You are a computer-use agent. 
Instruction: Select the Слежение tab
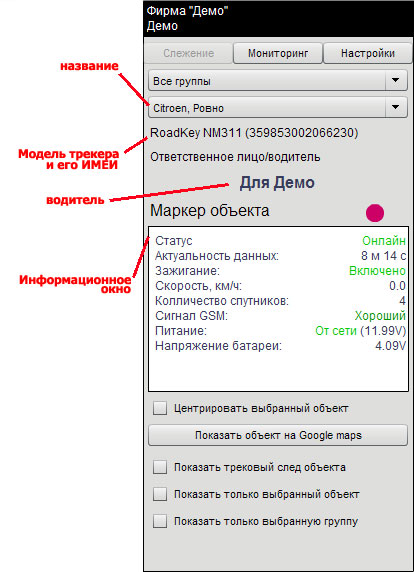pyautogui.click(x=188, y=53)
